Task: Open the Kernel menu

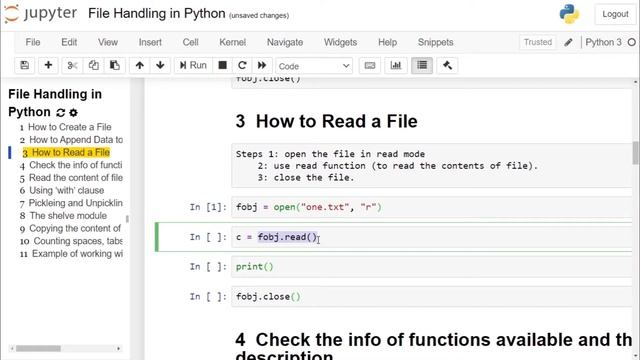Action: [233, 42]
